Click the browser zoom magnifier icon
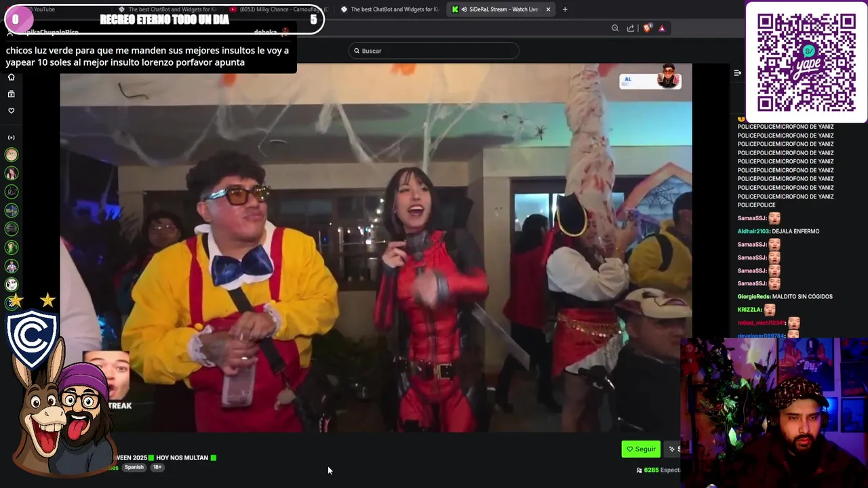Screen dimensions: 868x488 (615, 28)
